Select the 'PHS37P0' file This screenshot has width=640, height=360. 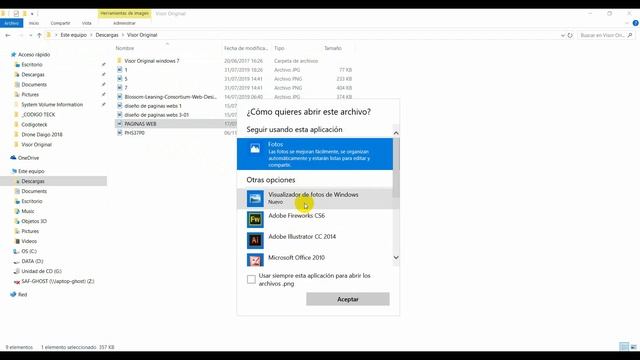pos(134,133)
